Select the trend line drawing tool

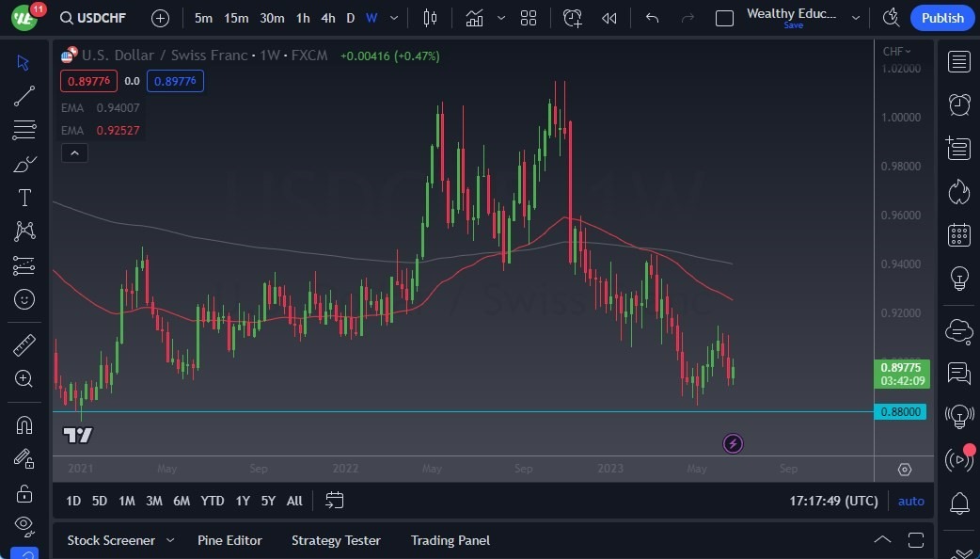[x=24, y=96]
